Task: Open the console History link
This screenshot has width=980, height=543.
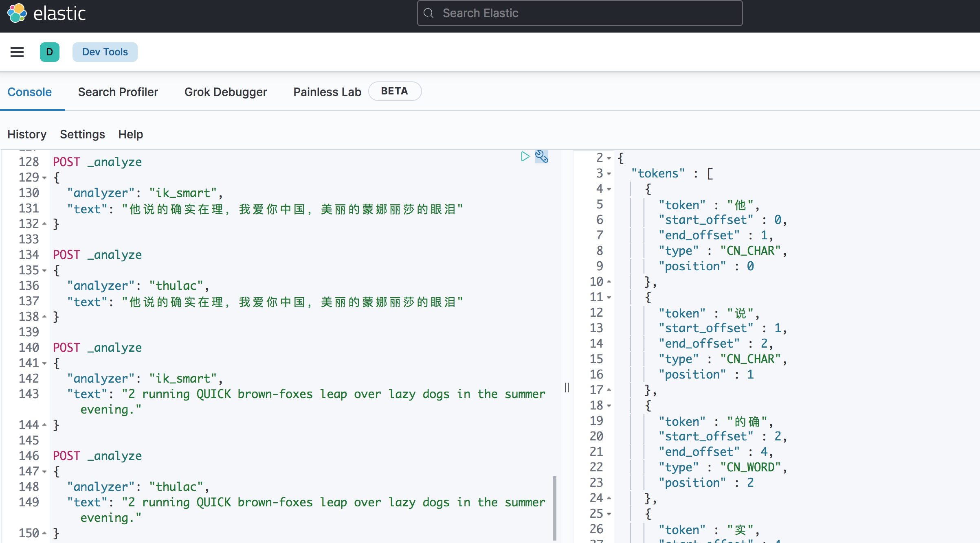Action: point(27,134)
